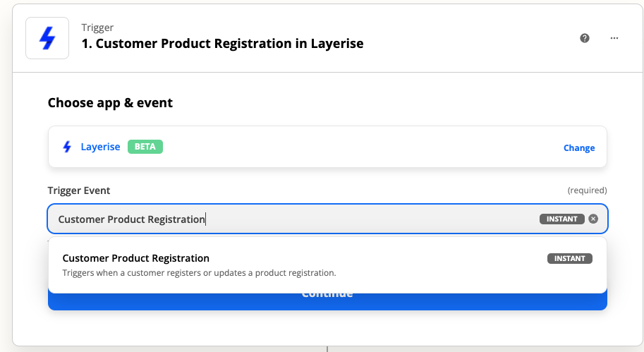Click the INSTANT badge inside the Trigger Event field

click(562, 219)
